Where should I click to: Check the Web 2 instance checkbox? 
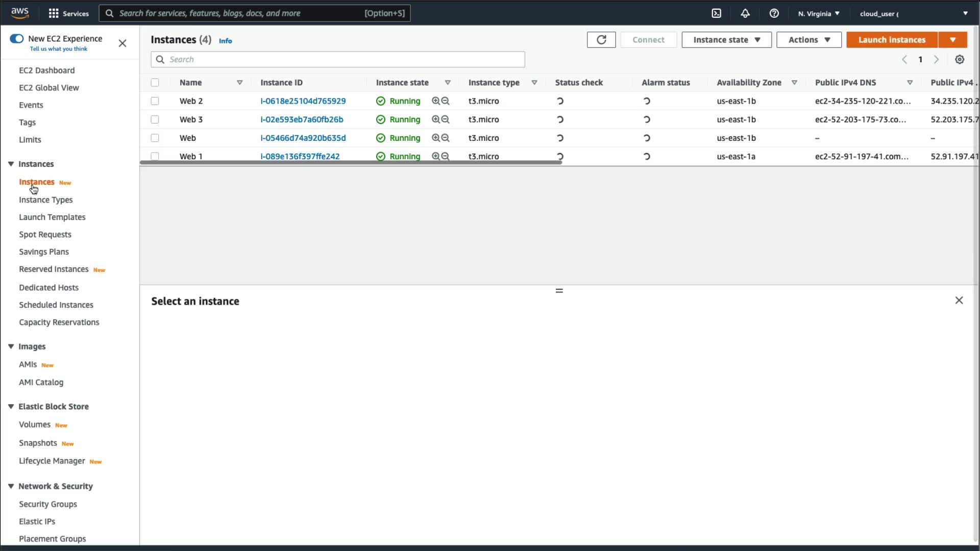coord(155,101)
